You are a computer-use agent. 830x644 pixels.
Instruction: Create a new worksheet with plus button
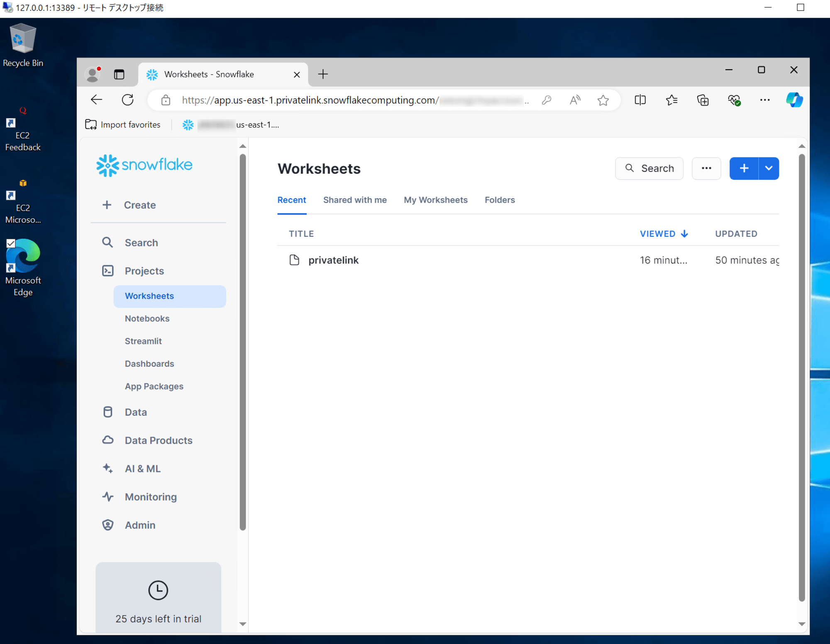point(744,168)
